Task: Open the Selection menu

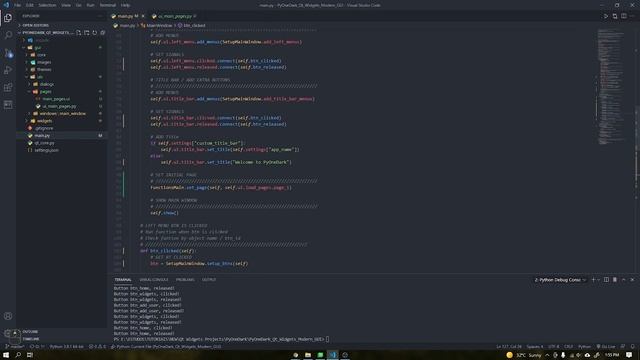Action: click(x=47, y=5)
